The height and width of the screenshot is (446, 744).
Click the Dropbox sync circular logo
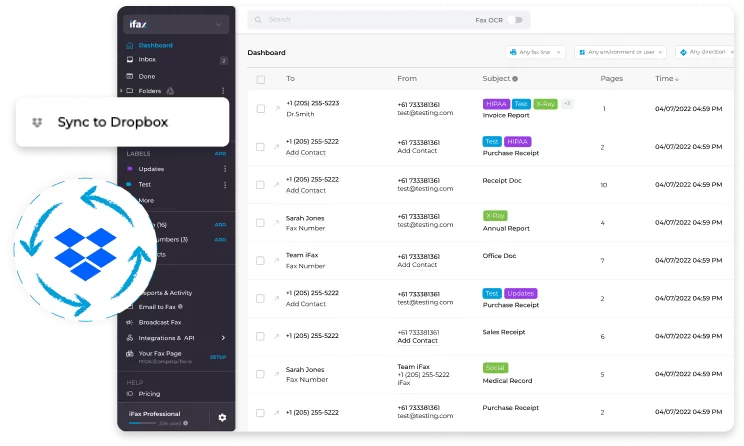[85, 250]
